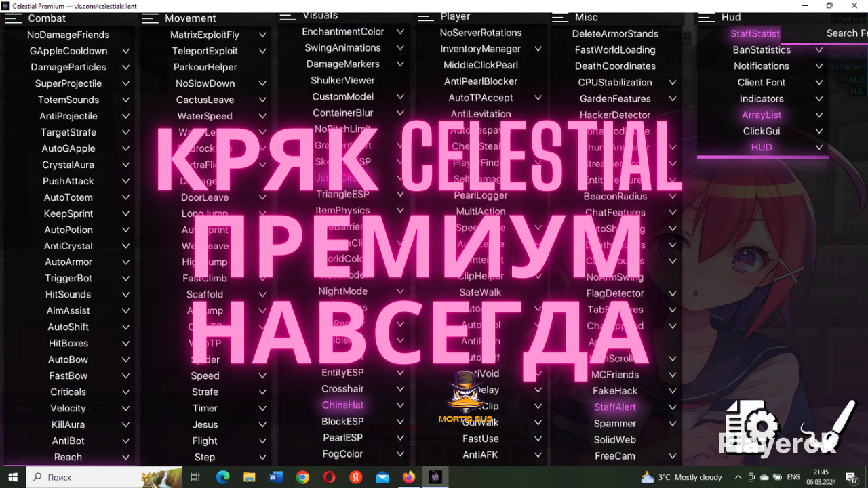This screenshot has width=868, height=488.
Task: Expand the BanStatistics settings arrow
Action: (x=819, y=50)
